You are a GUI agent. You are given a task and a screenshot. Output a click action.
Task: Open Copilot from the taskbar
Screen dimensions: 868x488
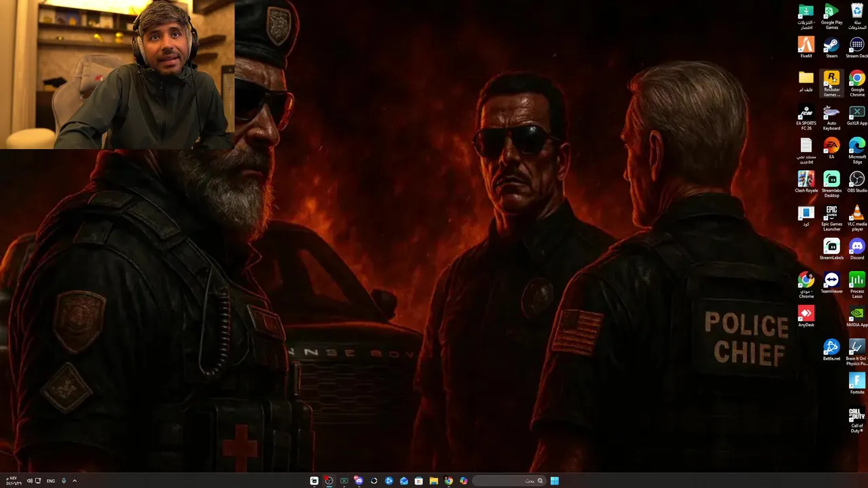[x=463, y=481]
